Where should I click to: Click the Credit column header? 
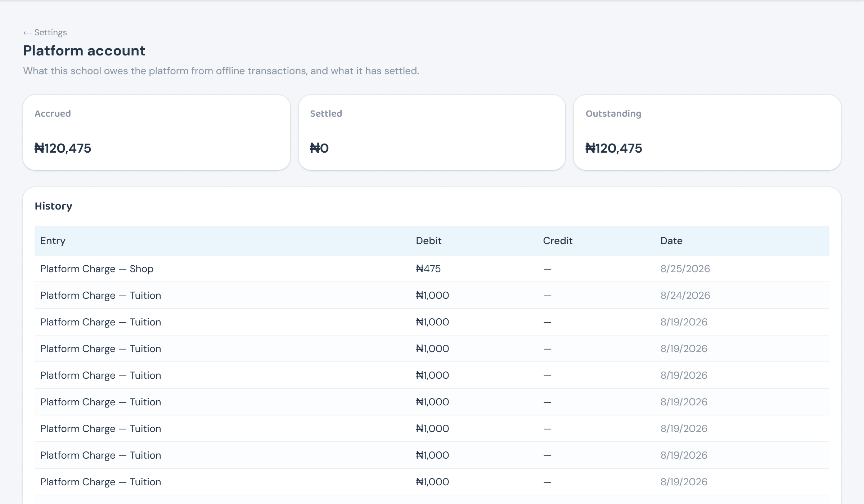click(558, 240)
